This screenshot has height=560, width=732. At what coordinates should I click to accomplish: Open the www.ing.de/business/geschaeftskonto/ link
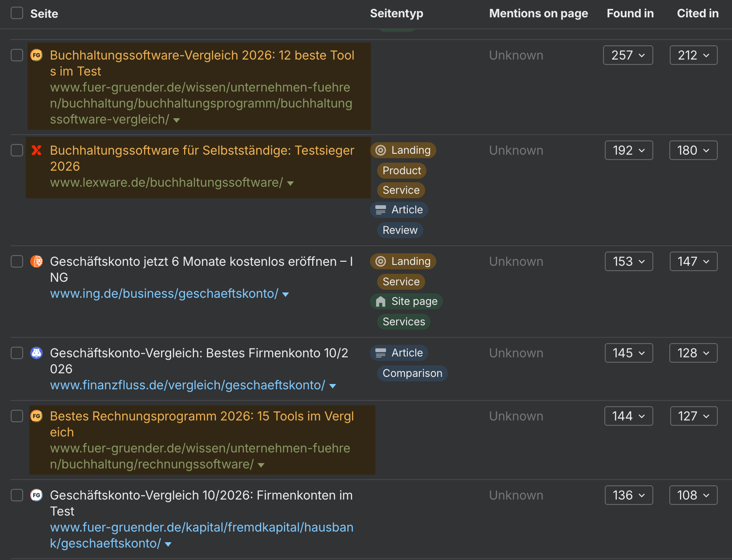(x=164, y=294)
